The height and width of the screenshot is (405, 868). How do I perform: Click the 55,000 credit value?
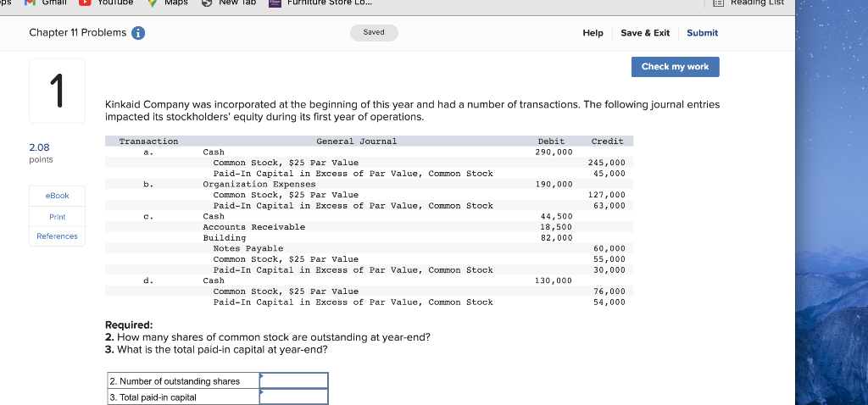[x=609, y=259]
